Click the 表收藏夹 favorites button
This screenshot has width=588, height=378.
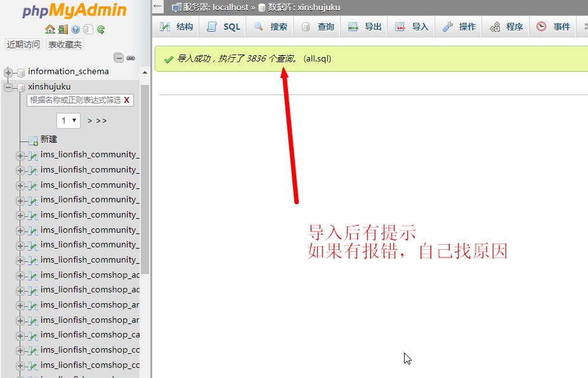point(65,44)
